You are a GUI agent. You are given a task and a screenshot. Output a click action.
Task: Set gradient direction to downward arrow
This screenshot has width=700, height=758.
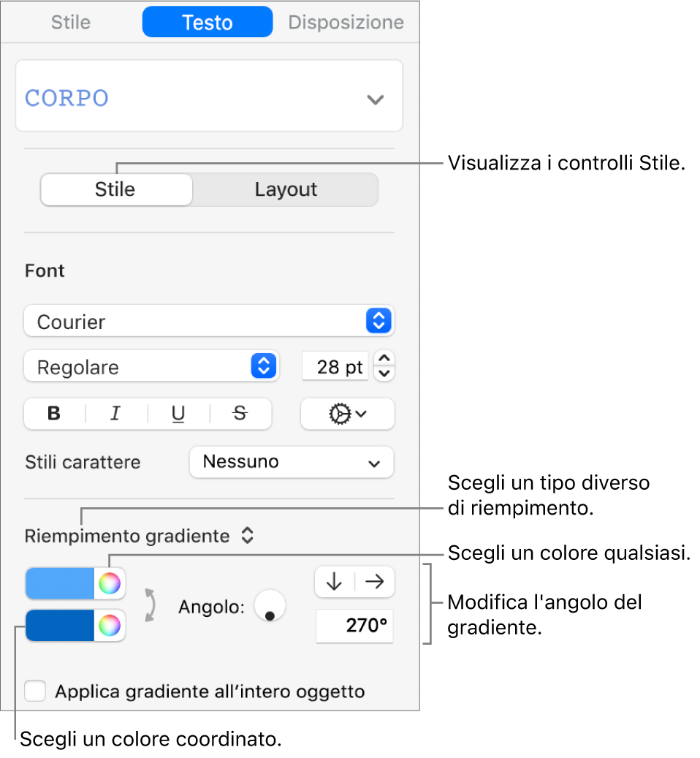(x=335, y=582)
